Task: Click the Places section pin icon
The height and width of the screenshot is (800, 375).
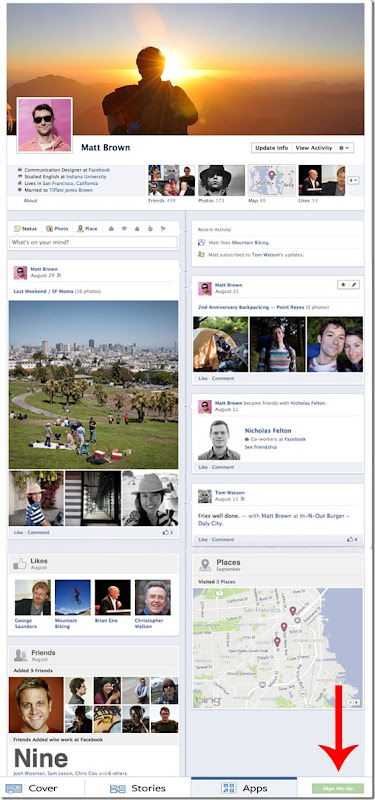Action: [x=205, y=565]
